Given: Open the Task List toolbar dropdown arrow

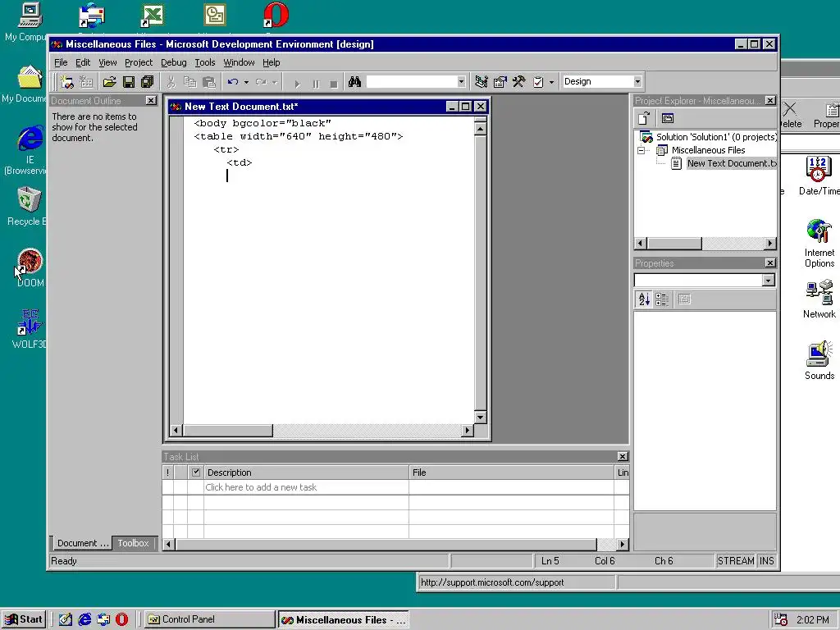Looking at the screenshot, I should 552,82.
